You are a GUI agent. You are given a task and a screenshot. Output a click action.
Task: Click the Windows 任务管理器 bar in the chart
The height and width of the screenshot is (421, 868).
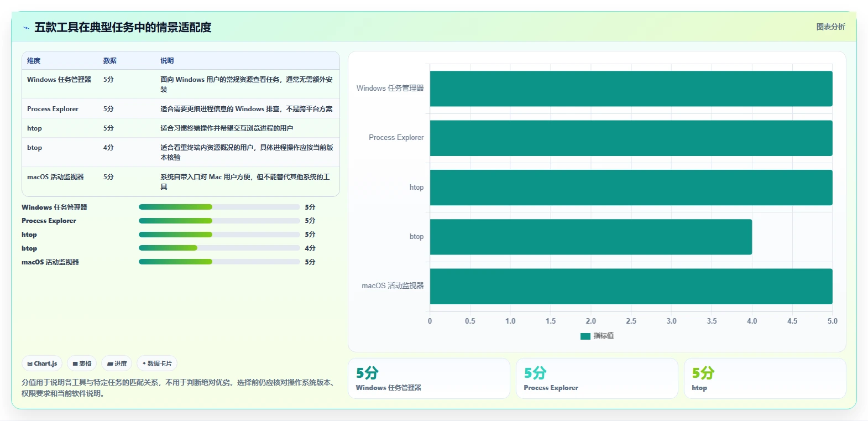click(x=631, y=89)
